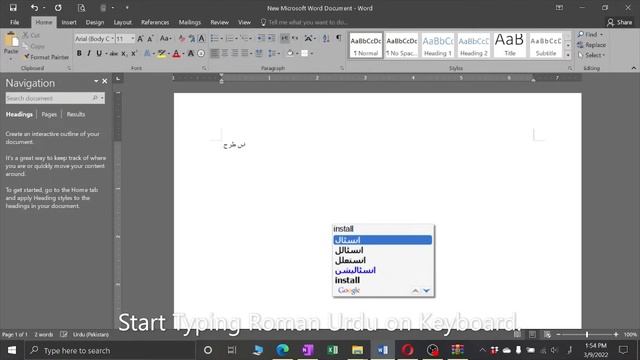The image size is (640, 360).
Task: Choose the highlighted first Urdu suggestion
Action: click(382, 240)
